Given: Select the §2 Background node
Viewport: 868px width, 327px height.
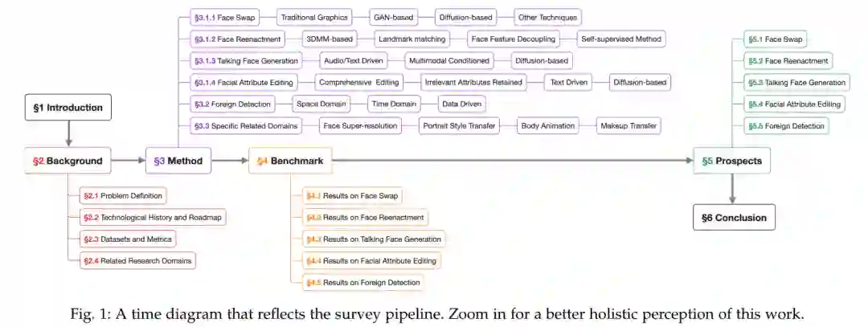Looking at the screenshot, I should coord(68,161).
